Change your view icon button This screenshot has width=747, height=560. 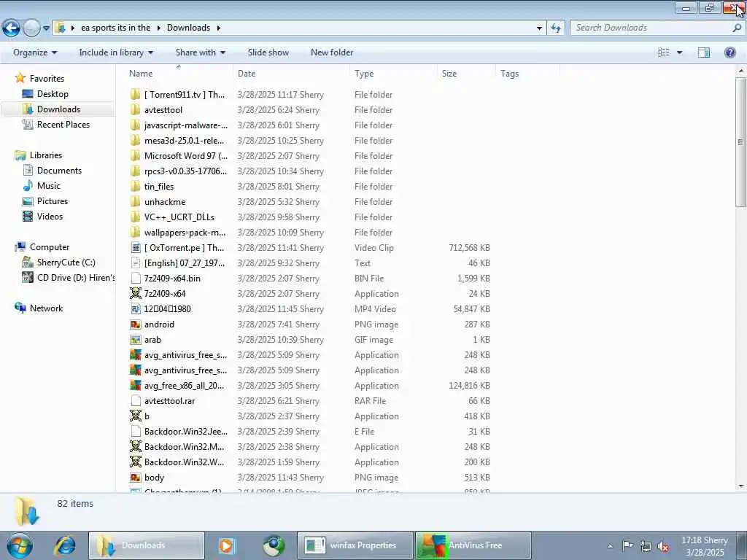[664, 52]
